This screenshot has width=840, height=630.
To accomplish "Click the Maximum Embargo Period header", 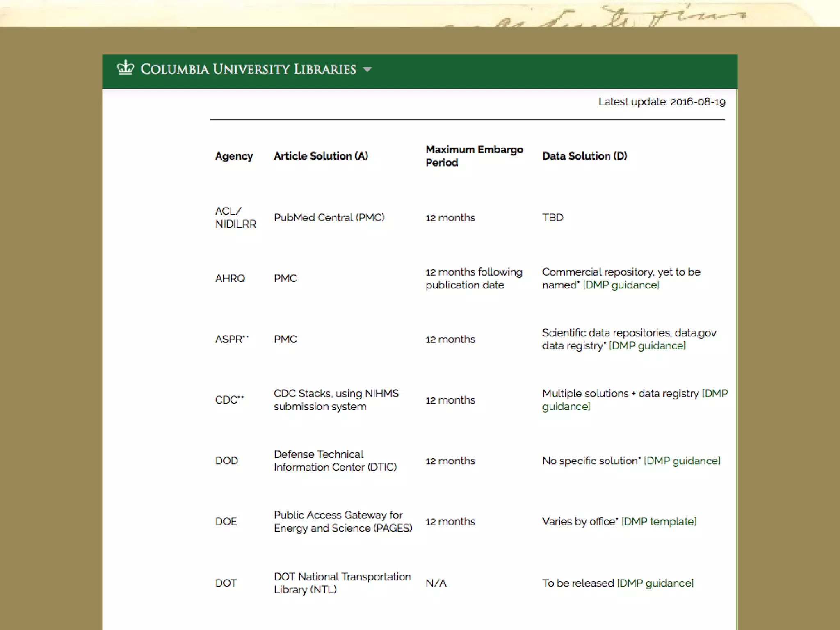I will [474, 156].
